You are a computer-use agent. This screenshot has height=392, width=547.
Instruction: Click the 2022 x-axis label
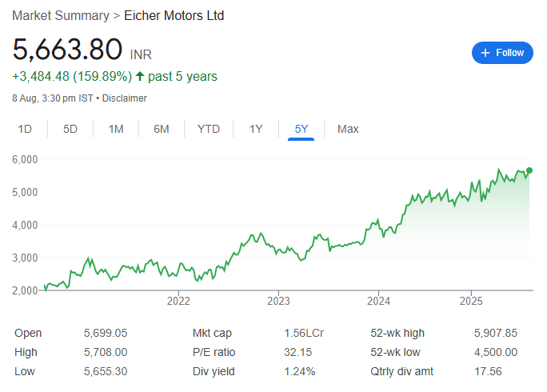coord(178,301)
